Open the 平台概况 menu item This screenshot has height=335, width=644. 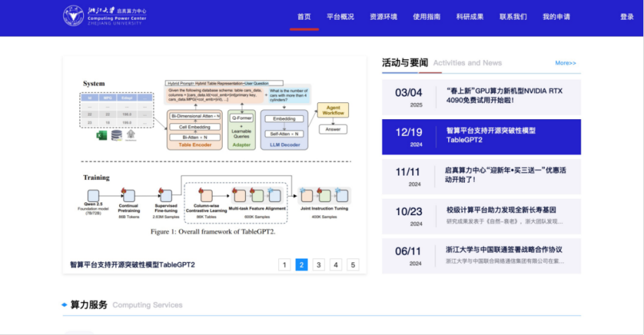click(x=340, y=17)
